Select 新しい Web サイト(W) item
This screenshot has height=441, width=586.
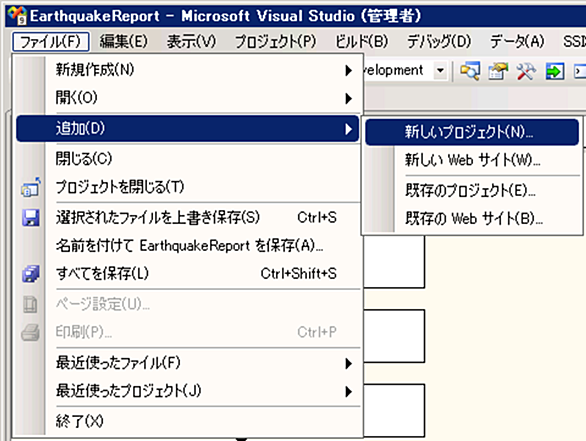point(472,160)
